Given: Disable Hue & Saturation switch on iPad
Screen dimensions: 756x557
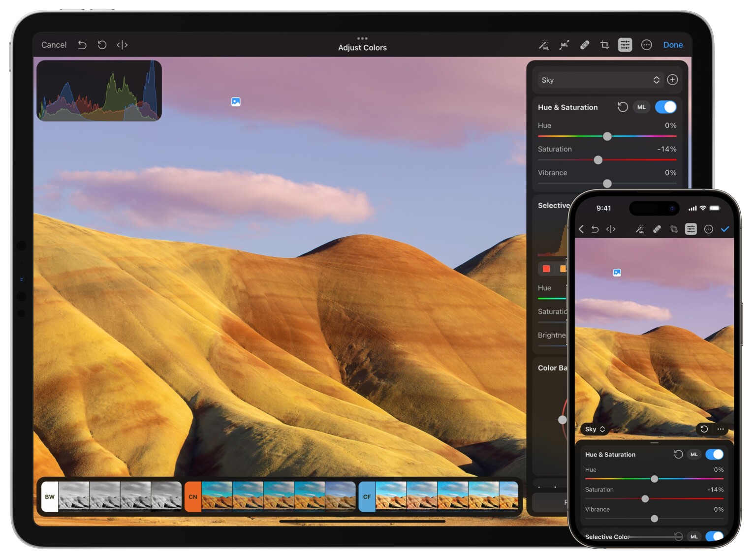Looking at the screenshot, I should 666,107.
